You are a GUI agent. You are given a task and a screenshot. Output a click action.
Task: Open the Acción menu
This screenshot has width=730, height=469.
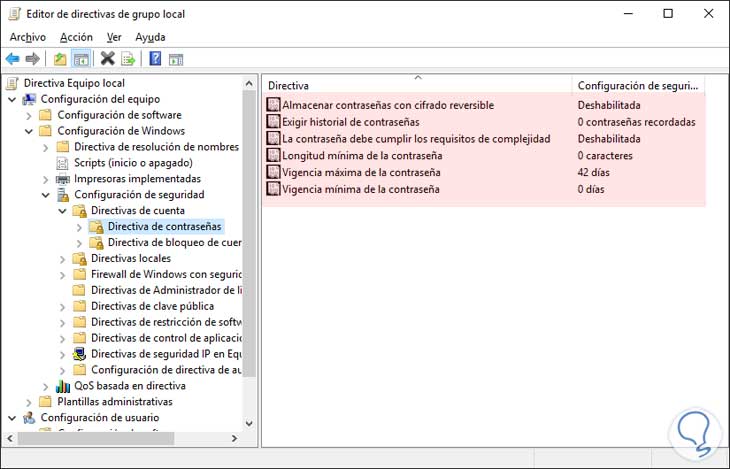[x=76, y=37]
